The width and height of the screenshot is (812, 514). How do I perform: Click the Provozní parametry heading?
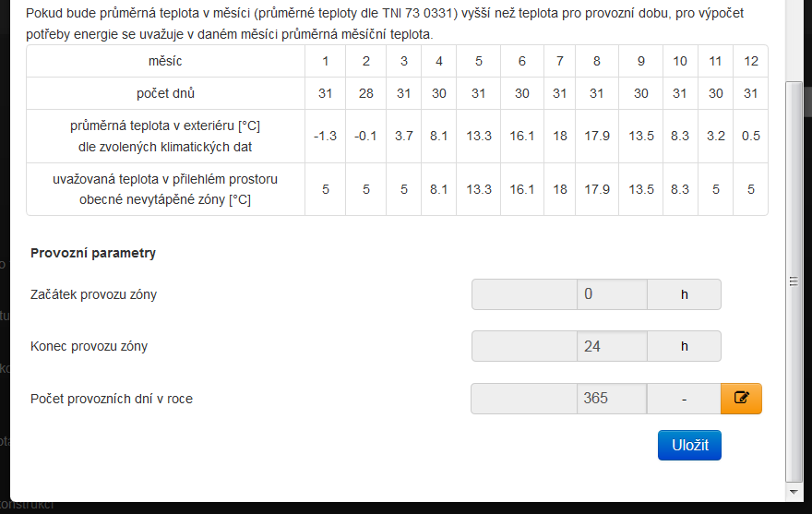tap(93, 253)
